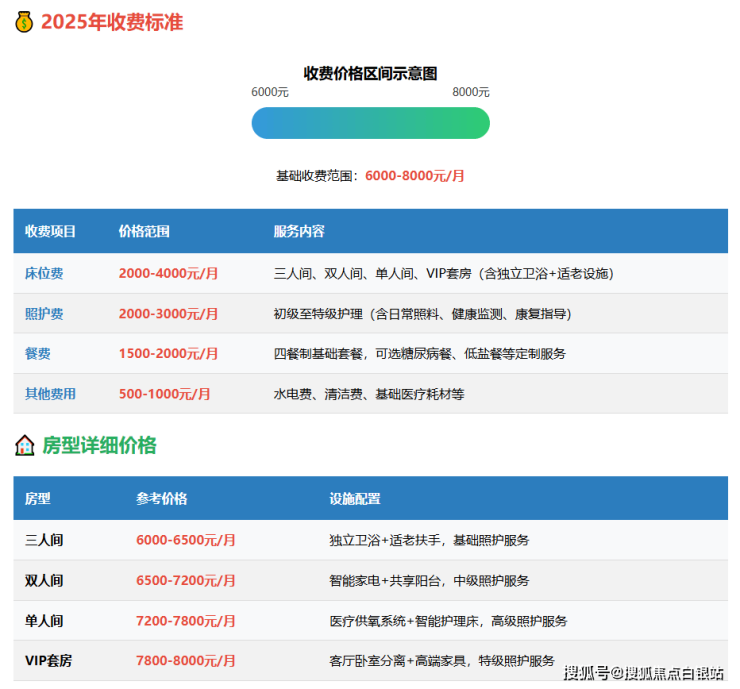Click the 收费项目 column header

(50, 231)
